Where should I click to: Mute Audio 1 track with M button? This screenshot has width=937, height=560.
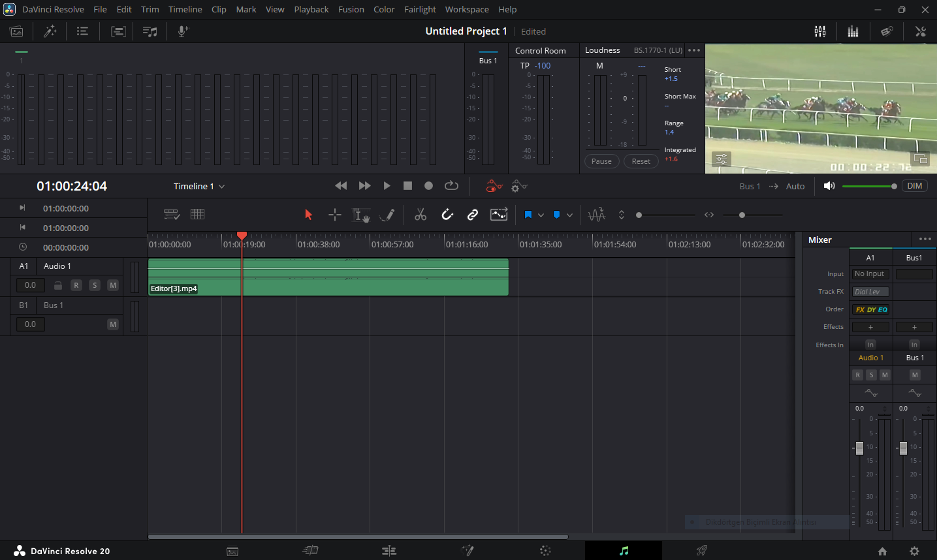[113, 285]
